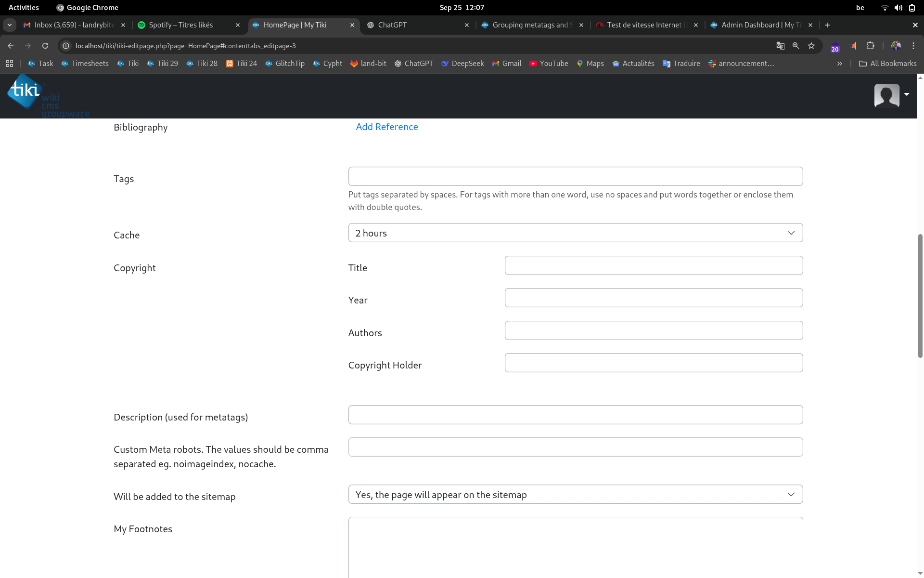Click the address bar URL
The height and width of the screenshot is (578, 924).
click(x=185, y=46)
